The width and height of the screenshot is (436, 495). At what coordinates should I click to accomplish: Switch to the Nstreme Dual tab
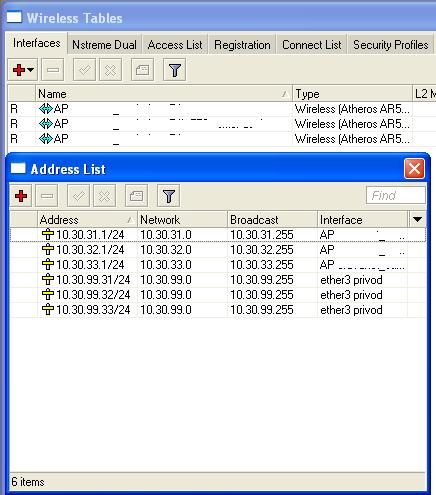pos(104,45)
